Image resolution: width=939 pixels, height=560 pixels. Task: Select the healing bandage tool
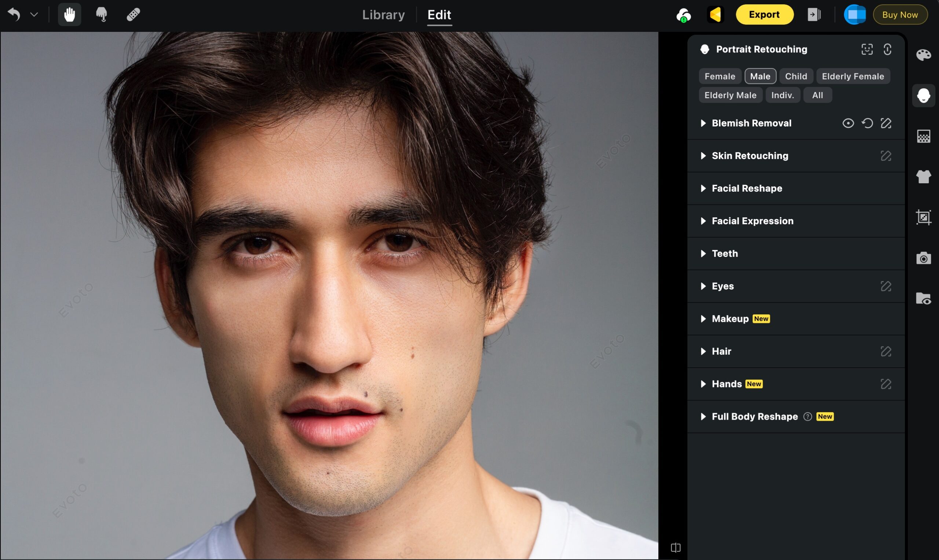[x=133, y=15]
